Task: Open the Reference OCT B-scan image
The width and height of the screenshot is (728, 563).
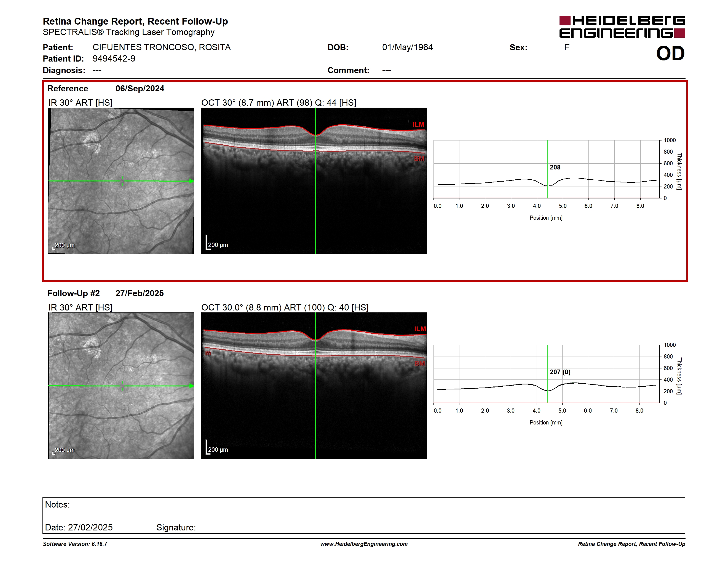Action: (x=314, y=181)
